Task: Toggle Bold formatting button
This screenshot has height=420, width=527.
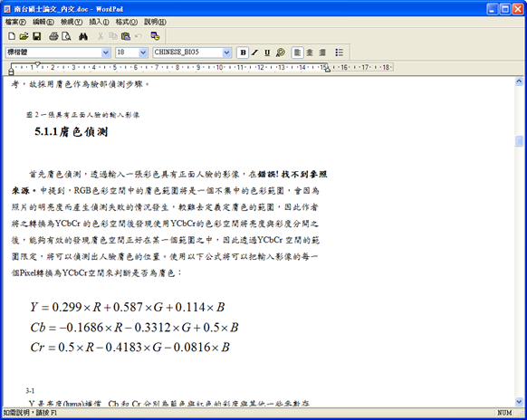Action: 243,52
